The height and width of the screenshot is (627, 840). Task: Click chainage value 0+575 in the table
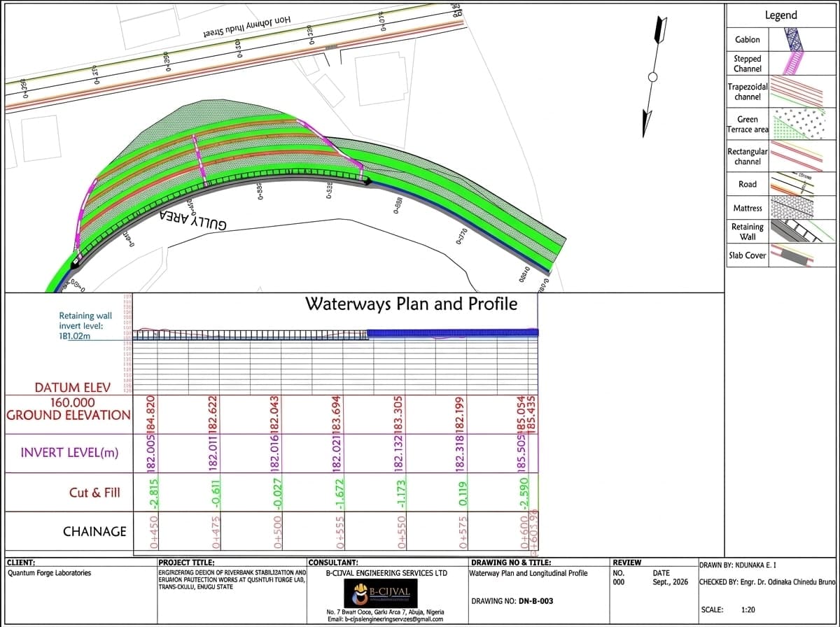463,532
